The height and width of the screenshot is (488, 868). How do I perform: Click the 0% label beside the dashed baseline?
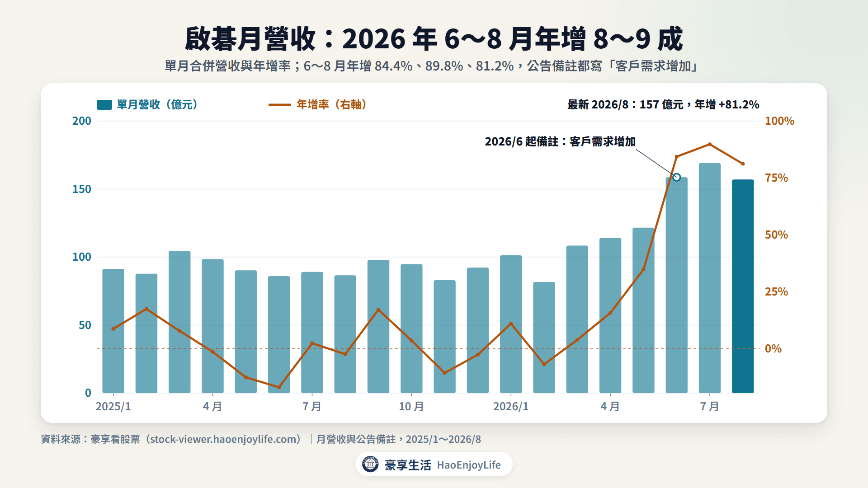point(773,349)
